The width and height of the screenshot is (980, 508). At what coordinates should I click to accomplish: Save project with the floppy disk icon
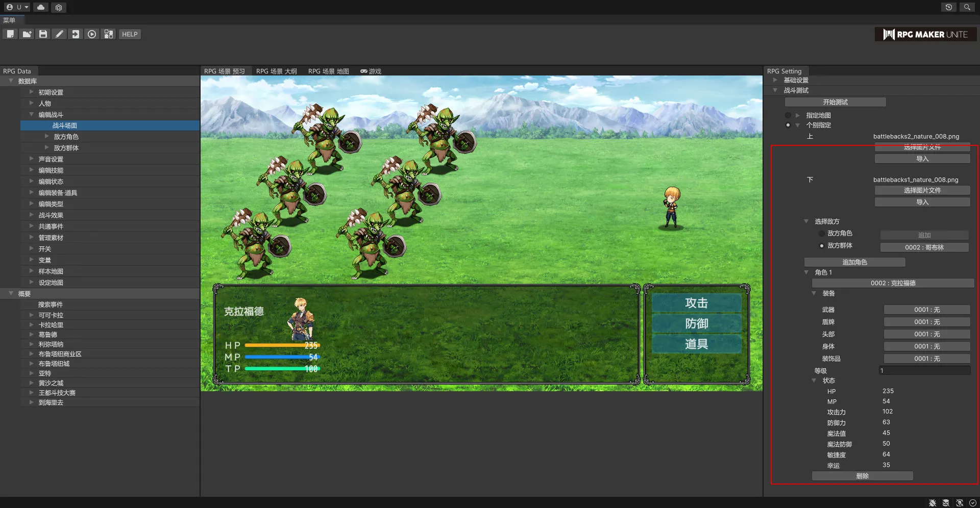43,34
